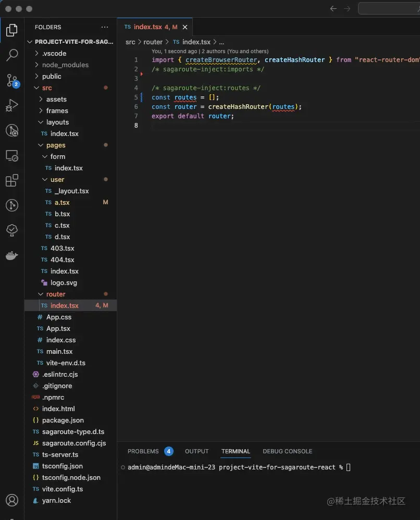This screenshot has width=420, height=520.
Task: Switch to the Debug Console tab
Action: point(287,451)
